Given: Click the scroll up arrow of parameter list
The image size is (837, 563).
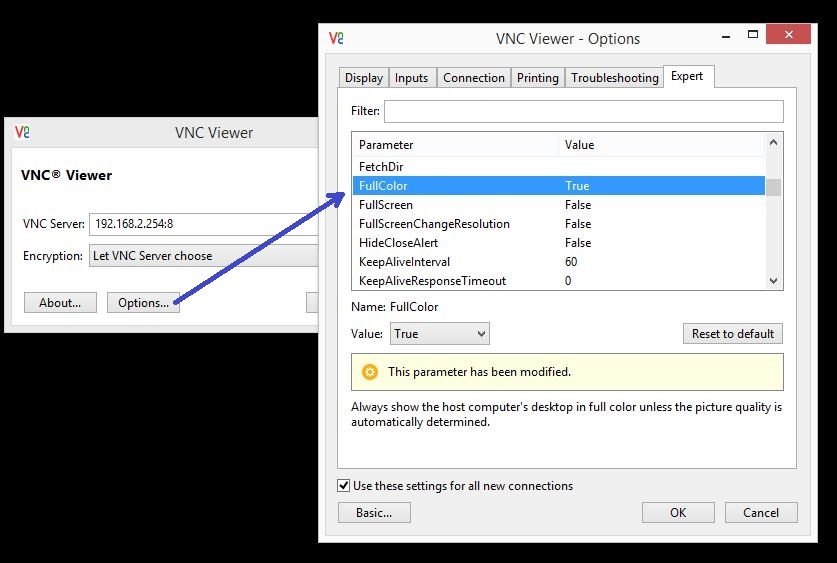Looking at the screenshot, I should [773, 142].
